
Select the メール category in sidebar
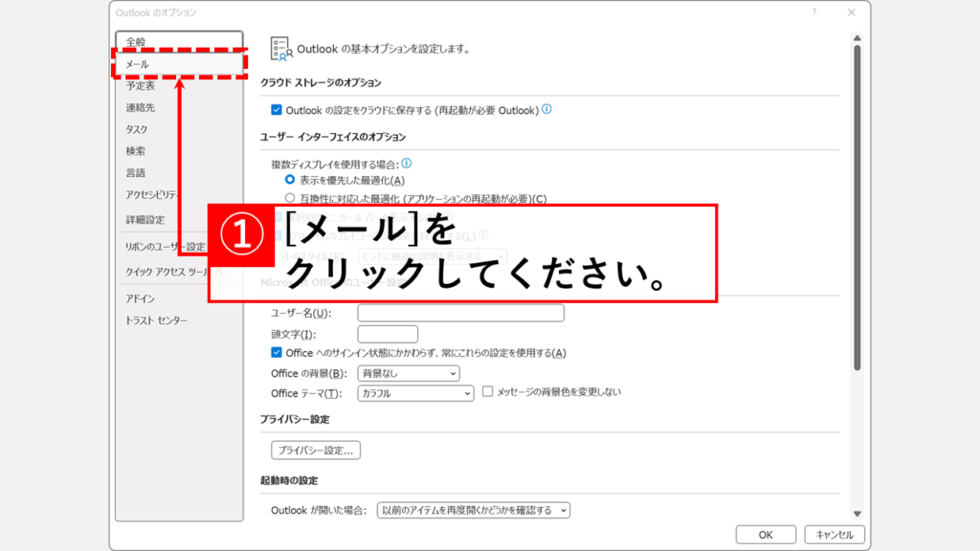pos(179,64)
